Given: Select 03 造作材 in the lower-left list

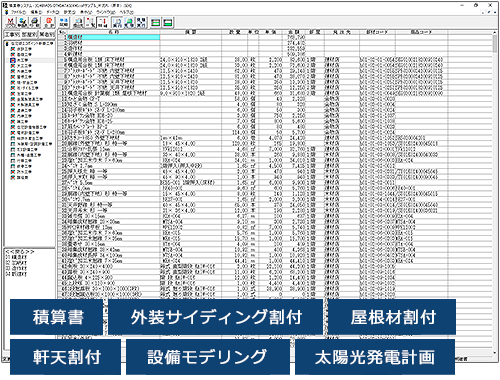Looking at the screenshot, I should (x=16, y=269).
